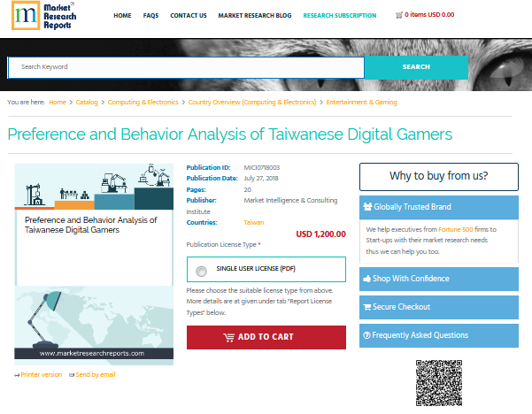
Task: Open the CONTACT US menu item
Action: click(x=189, y=16)
